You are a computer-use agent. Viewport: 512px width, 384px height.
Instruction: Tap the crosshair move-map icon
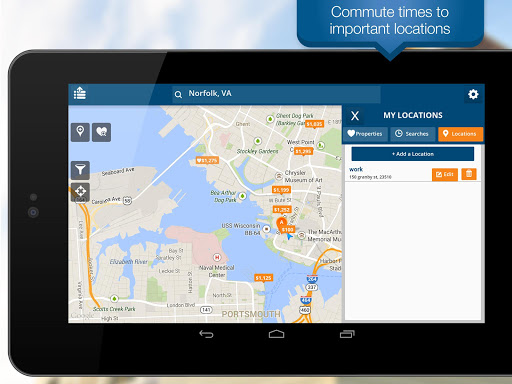(80, 192)
